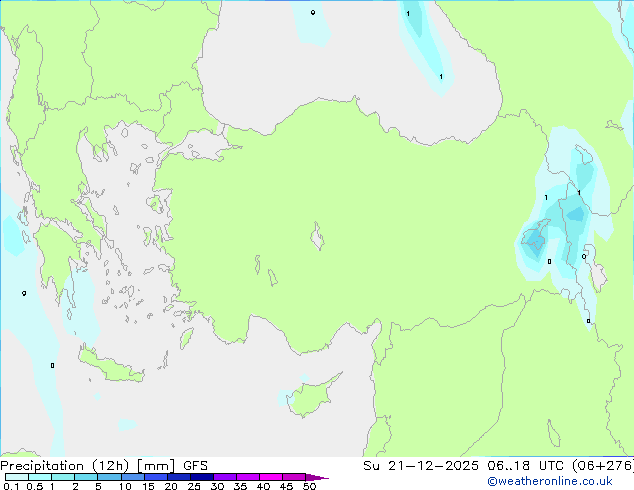Click the island of Crete on the map

pyautogui.click(x=111, y=366)
